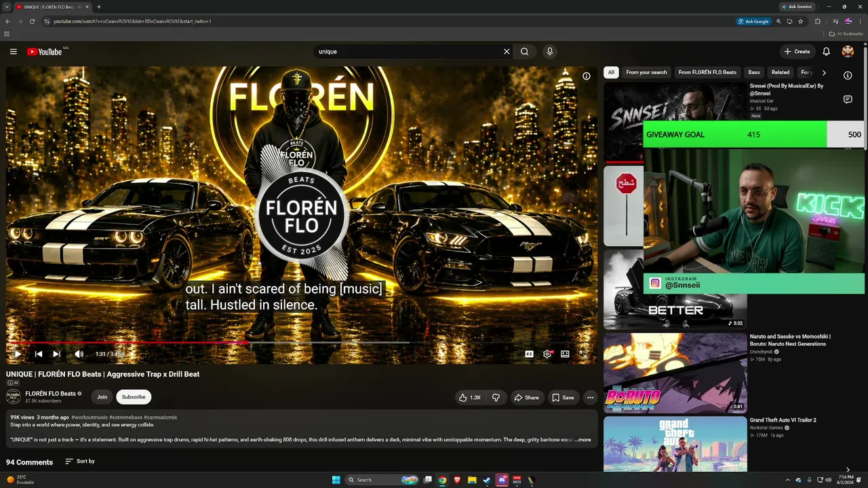Reload the page in Chrome
The image size is (868, 488).
(x=32, y=21)
